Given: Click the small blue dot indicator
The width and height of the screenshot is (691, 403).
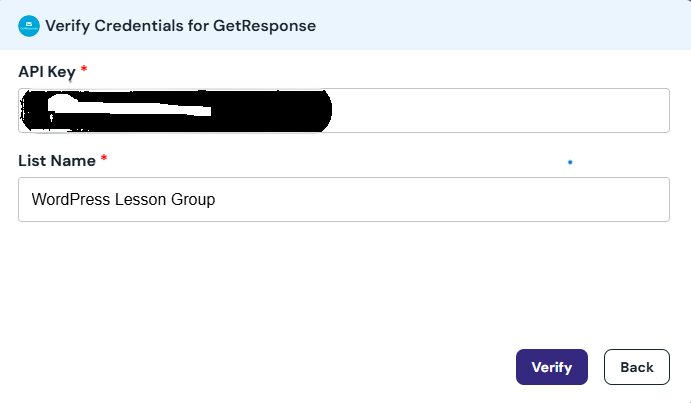Looking at the screenshot, I should [x=570, y=161].
